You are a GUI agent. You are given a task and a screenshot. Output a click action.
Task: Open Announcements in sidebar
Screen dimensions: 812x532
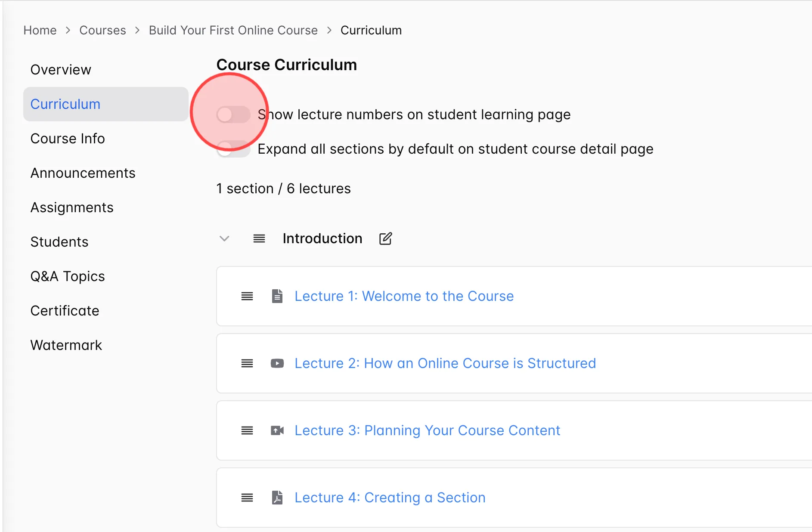tap(106, 173)
